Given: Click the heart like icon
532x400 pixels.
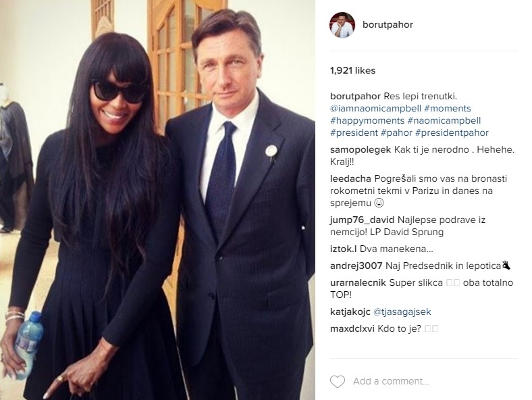Looking at the screenshot, I should point(338,381).
